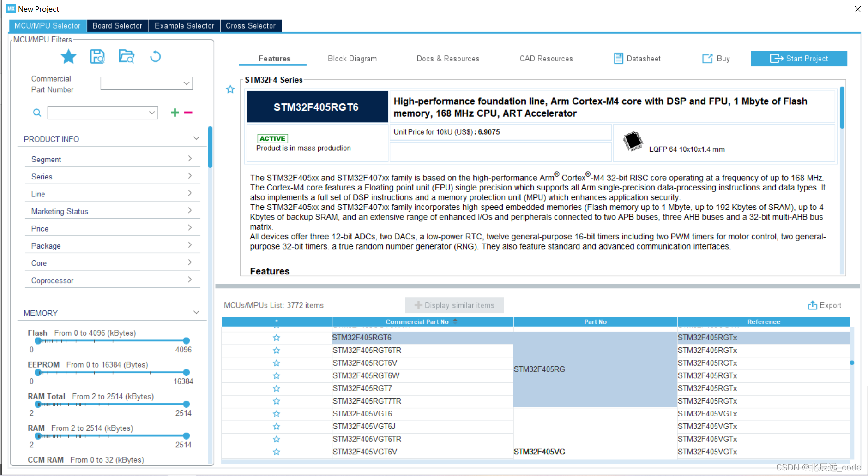The height and width of the screenshot is (476, 868).
Task: Reset all MCU filters
Action: click(155, 57)
